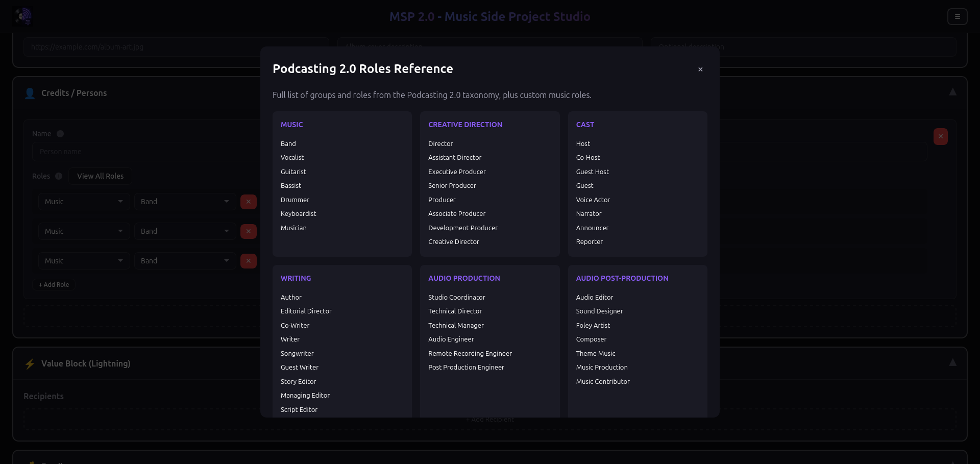Click the info icon next to Name
The image size is (980, 464).
click(60, 134)
